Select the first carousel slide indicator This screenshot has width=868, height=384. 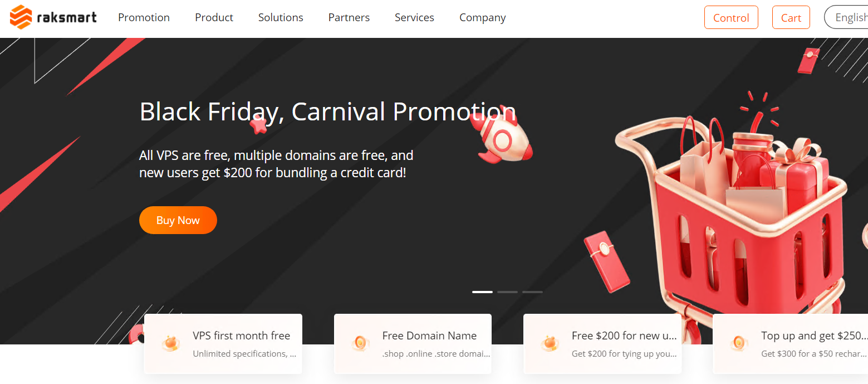click(482, 292)
